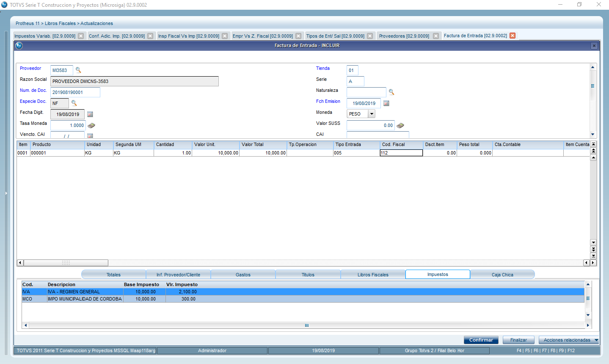
Task: Click the Valor SUSS amount field
Action: [371, 125]
